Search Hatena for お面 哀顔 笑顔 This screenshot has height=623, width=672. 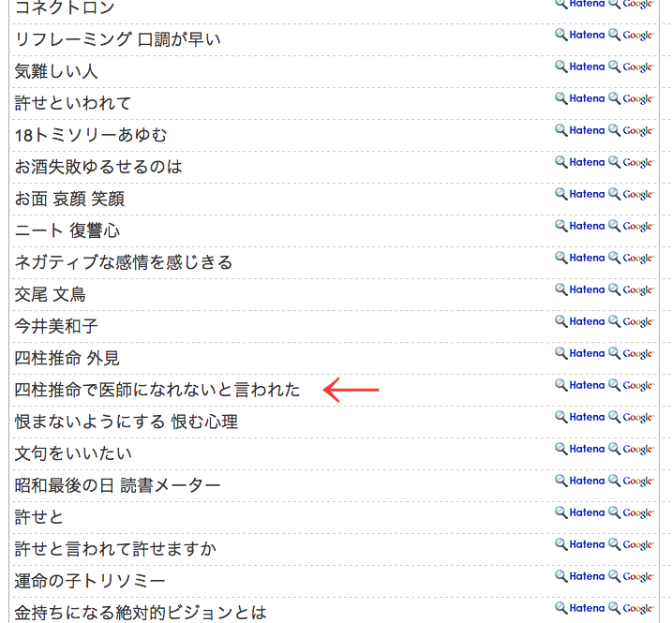580,194
